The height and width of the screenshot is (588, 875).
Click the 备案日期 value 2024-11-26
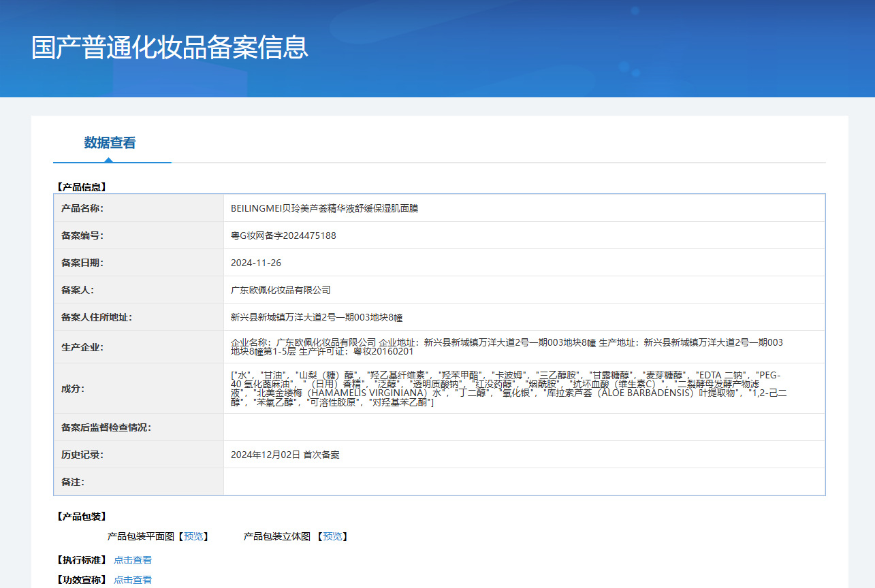point(256,263)
